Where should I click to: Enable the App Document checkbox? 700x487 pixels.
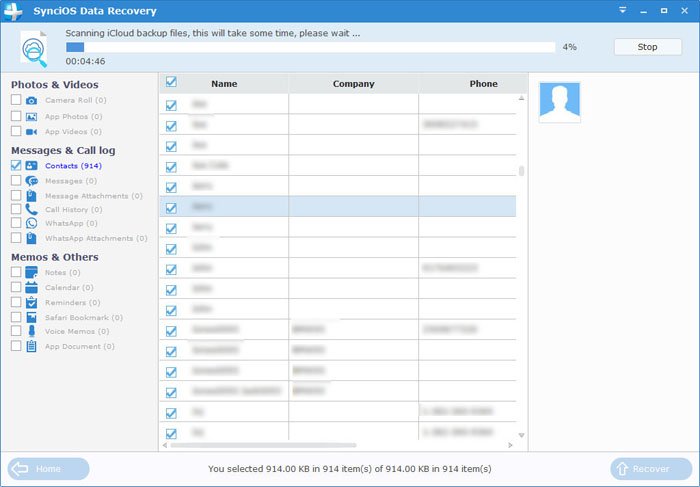16,346
